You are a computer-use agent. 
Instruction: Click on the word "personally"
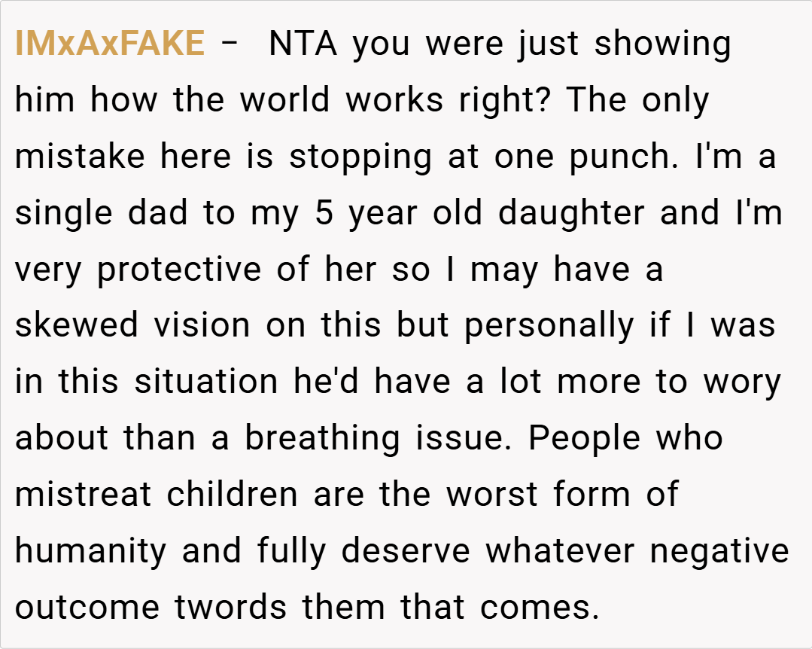549,326
